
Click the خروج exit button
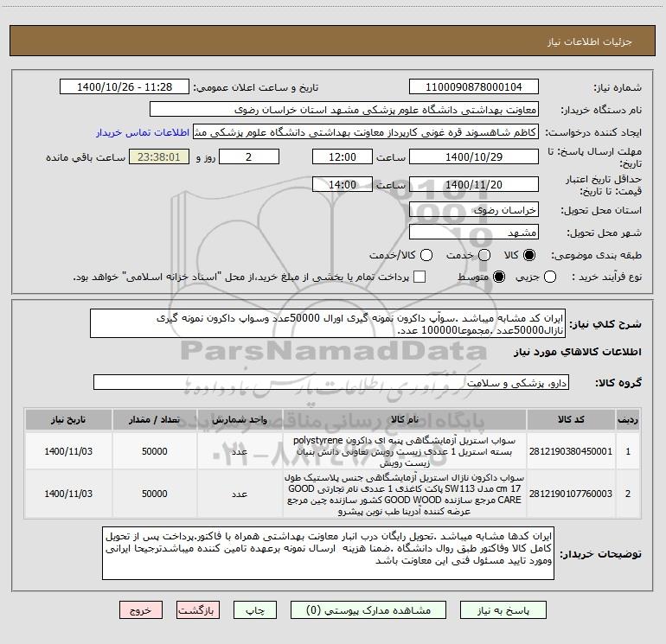[141, 610]
